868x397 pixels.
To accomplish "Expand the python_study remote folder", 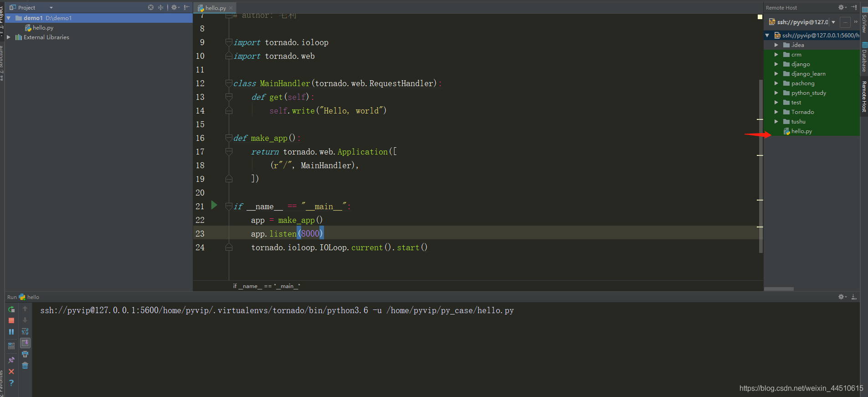I will click(x=776, y=93).
